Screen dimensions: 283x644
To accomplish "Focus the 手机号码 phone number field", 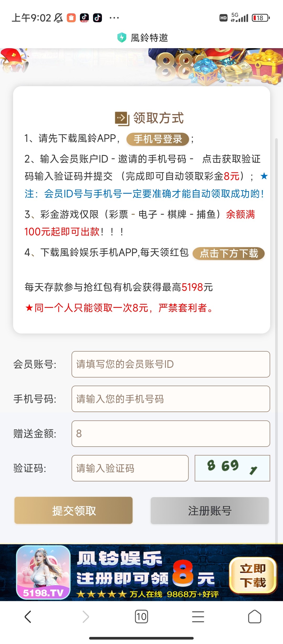I will click(x=171, y=399).
